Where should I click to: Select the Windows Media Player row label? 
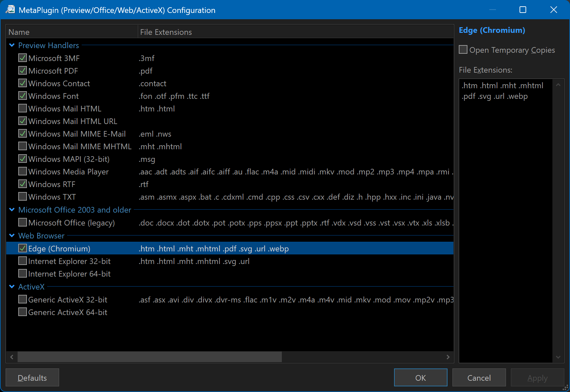[68, 171]
